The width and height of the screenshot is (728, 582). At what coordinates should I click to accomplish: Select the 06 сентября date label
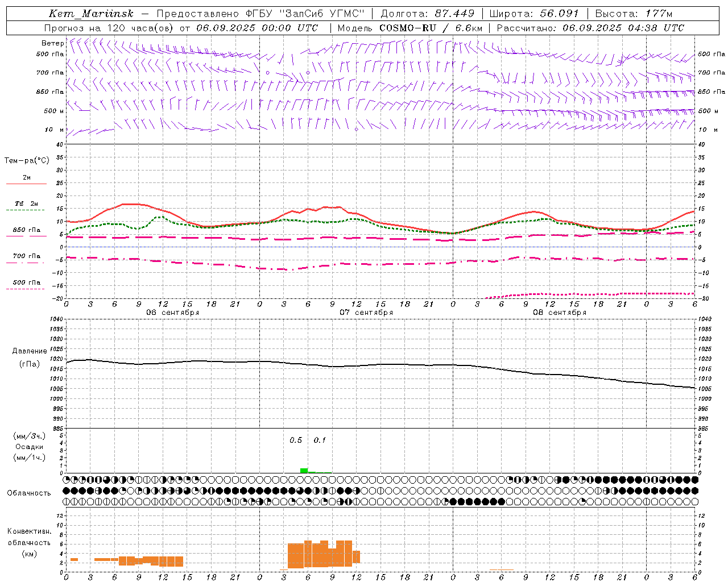coord(173,313)
